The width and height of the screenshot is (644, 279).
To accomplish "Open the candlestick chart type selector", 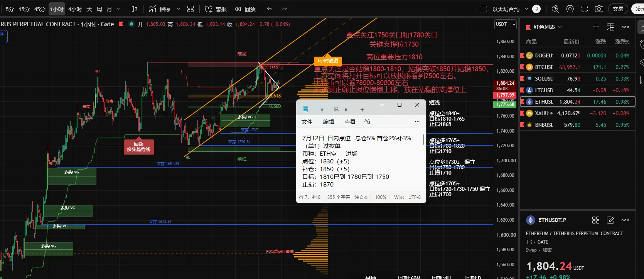I will pos(134,9).
